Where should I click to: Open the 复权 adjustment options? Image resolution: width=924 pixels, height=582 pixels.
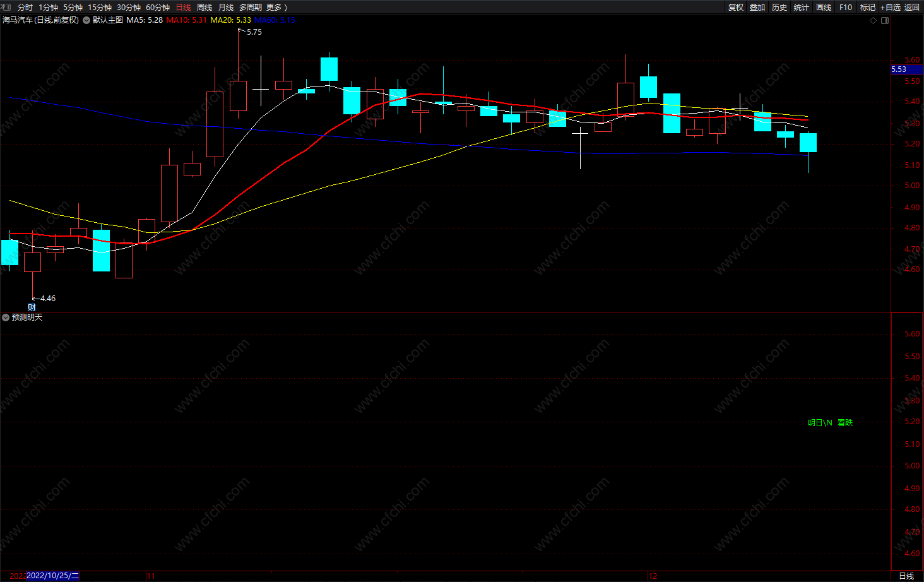point(736,8)
